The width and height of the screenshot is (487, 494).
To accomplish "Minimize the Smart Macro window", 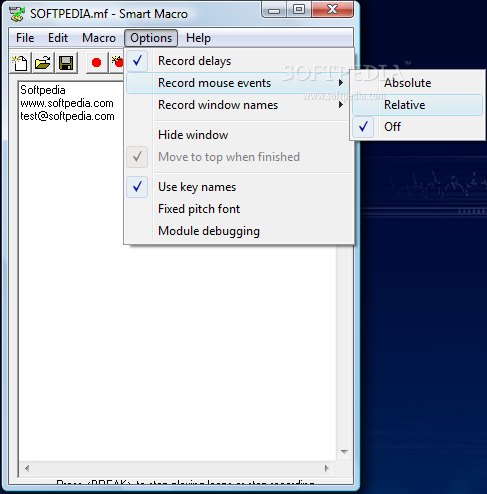I will [274, 10].
